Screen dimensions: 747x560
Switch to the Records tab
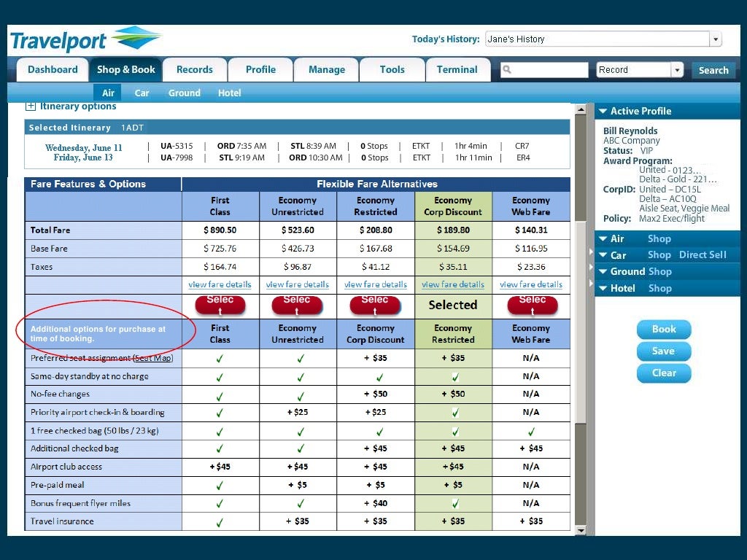click(x=194, y=69)
